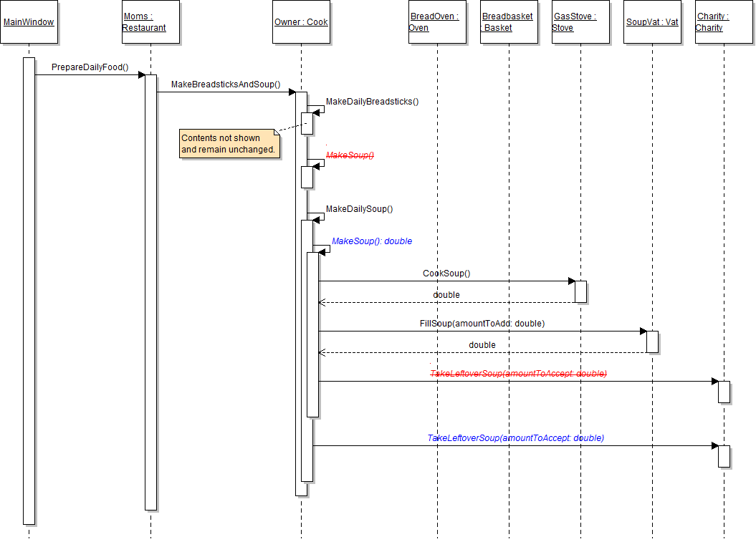Image resolution: width=756 pixels, height=542 pixels.
Task: Select the MakeDailySoup() message label
Action: click(x=359, y=209)
